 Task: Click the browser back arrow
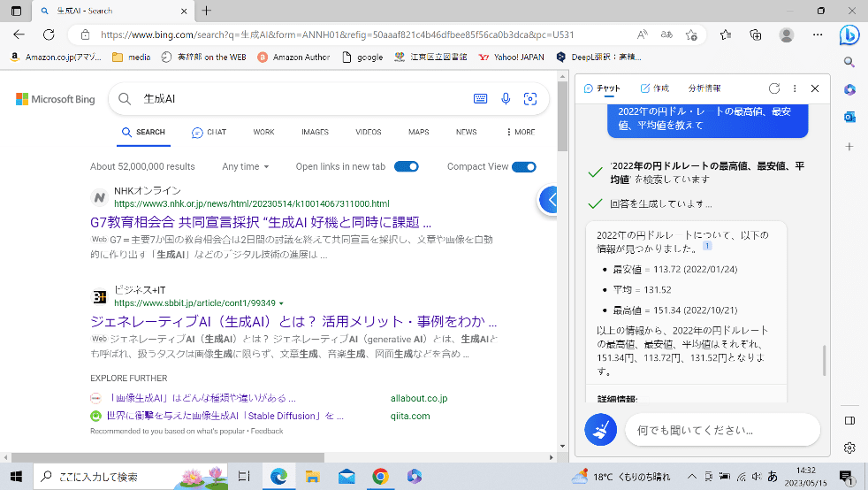(19, 34)
